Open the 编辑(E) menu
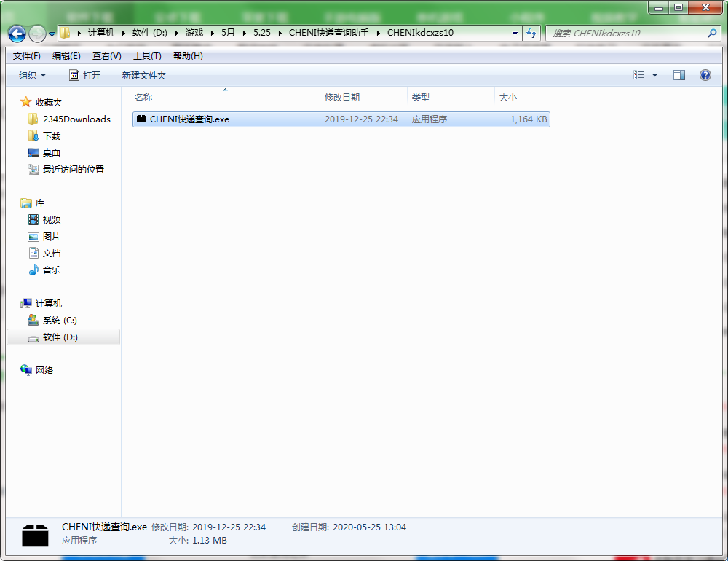This screenshot has width=728, height=561. point(66,56)
